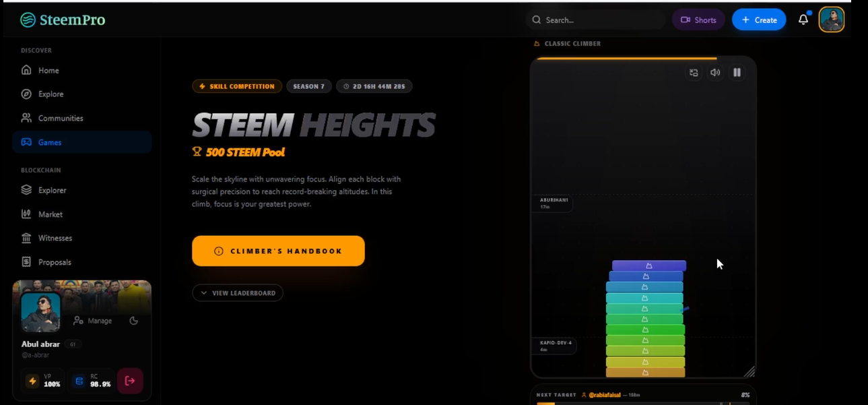Click the Skill Competition badge
Screen dimensions: 868x405
click(x=237, y=86)
